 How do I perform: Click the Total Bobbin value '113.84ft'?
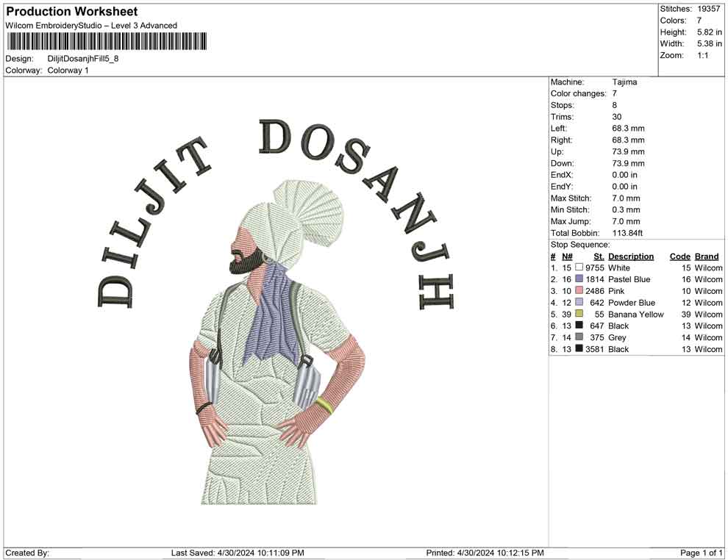pyautogui.click(x=627, y=233)
